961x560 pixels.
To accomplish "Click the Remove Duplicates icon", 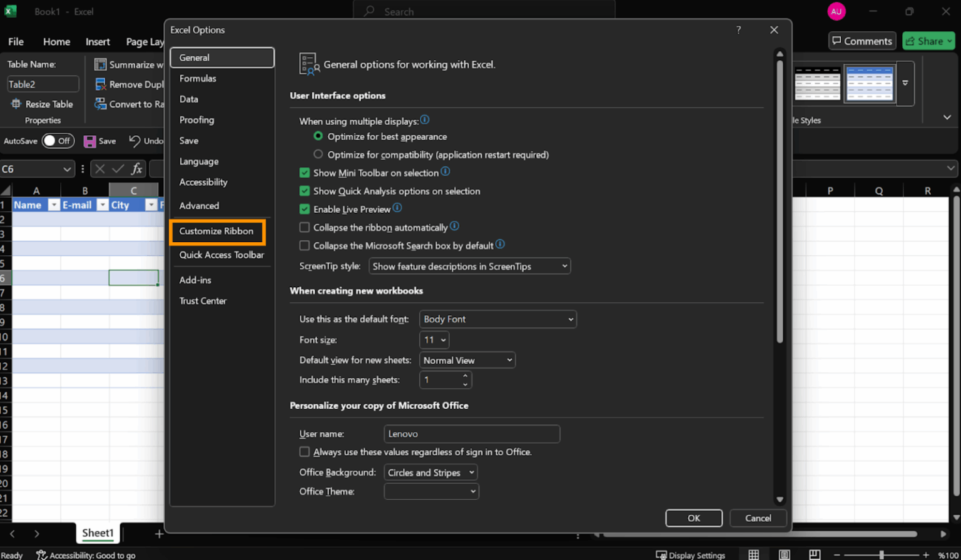I will click(x=101, y=84).
